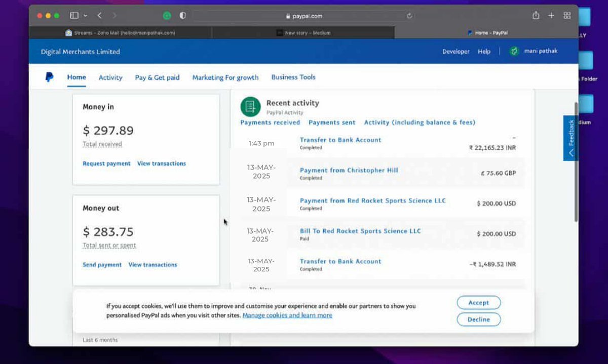Screen dimensions: 608x364
Task: Click the page vertical scrollbar
Action: [x=576, y=162]
